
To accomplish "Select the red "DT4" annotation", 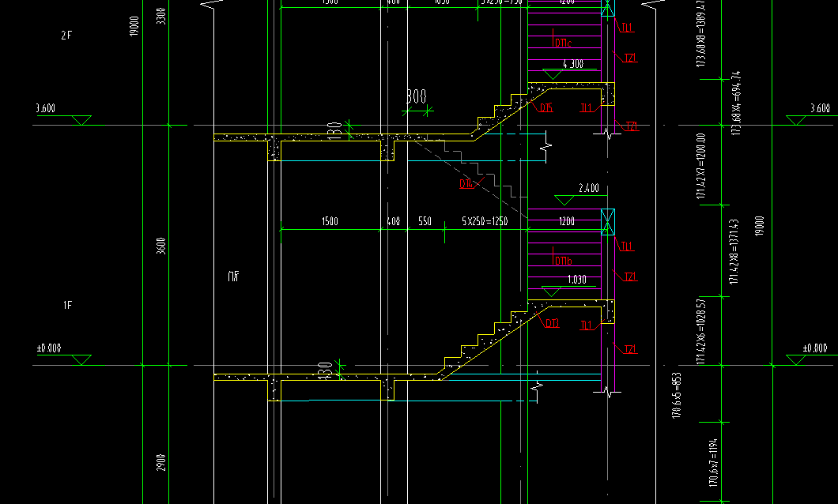I will (466, 183).
